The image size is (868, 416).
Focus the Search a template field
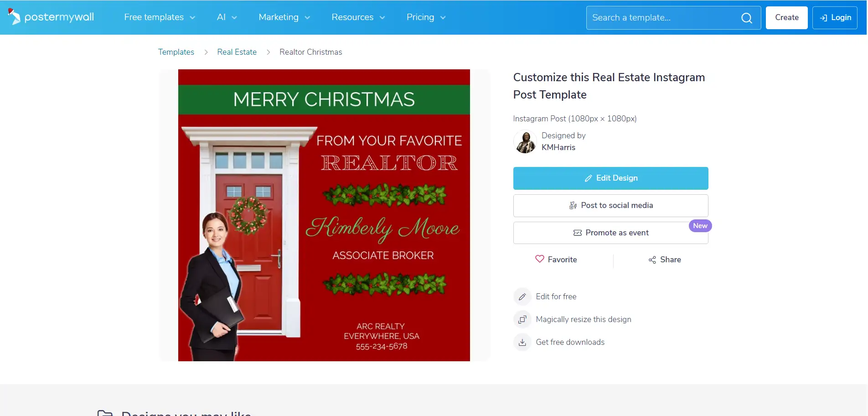pos(663,18)
